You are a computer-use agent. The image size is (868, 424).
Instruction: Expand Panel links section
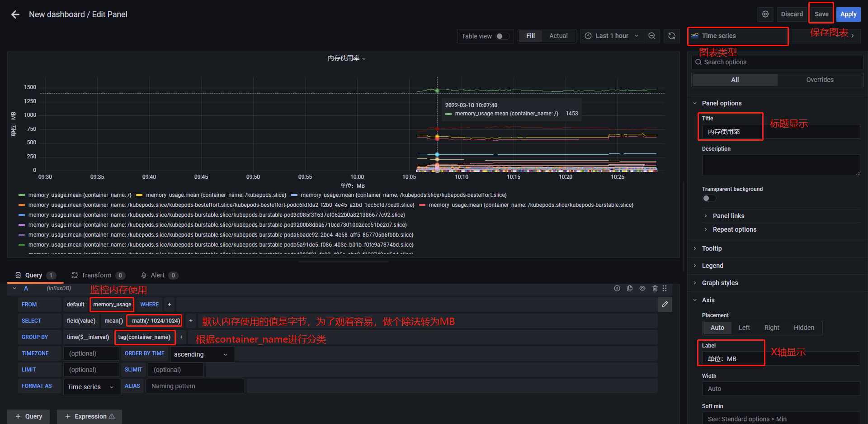[728, 216]
